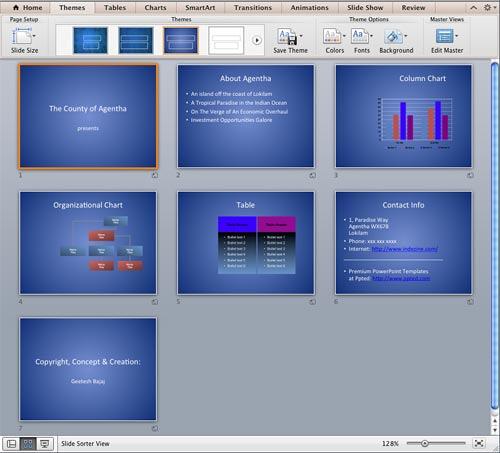Collapse the ribbon with the caret icon
The height and width of the screenshot is (453, 500).
473,7
